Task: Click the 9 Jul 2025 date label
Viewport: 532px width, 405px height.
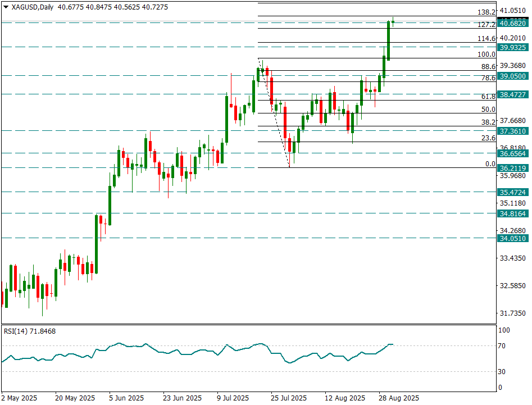Action: 233,398
